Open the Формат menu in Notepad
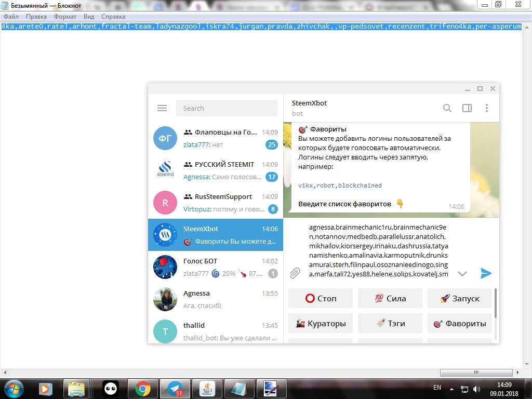 pyautogui.click(x=65, y=17)
